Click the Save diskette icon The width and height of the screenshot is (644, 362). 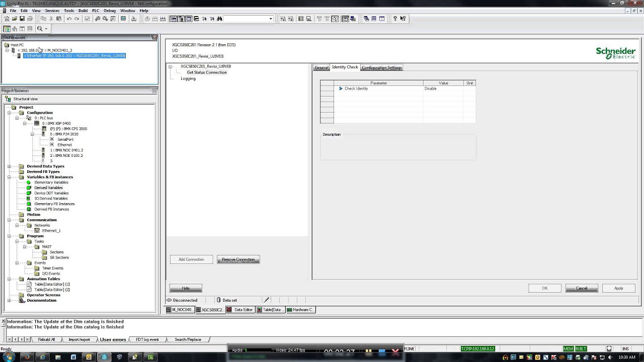[22, 19]
